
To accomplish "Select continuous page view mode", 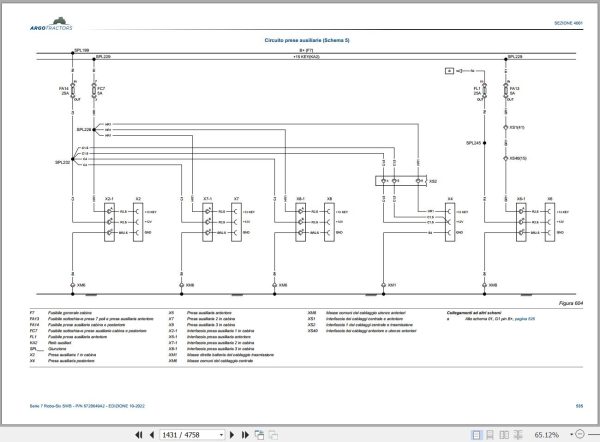I will [x=490, y=435].
